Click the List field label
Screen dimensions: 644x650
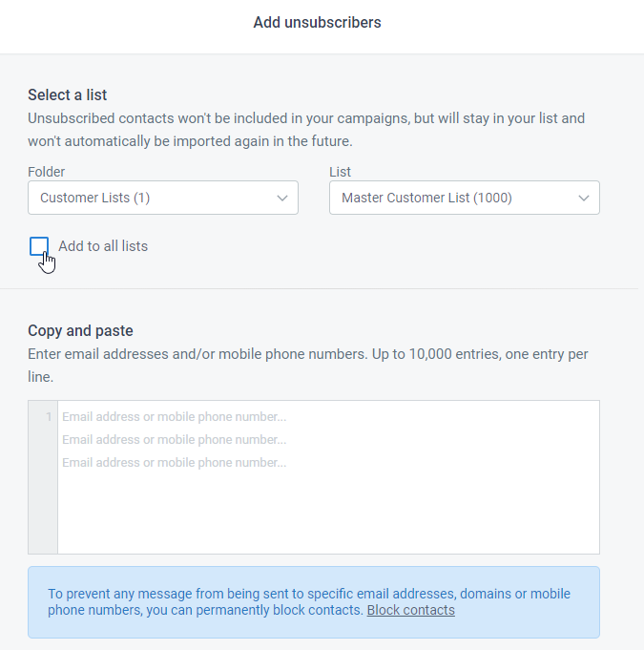coord(340,172)
